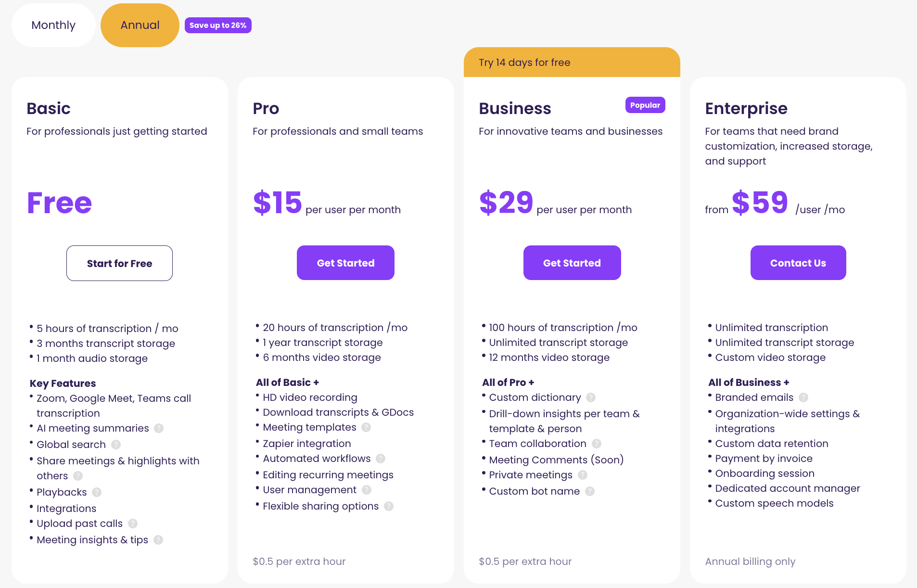Click Get Started under Pro plan

click(x=345, y=263)
